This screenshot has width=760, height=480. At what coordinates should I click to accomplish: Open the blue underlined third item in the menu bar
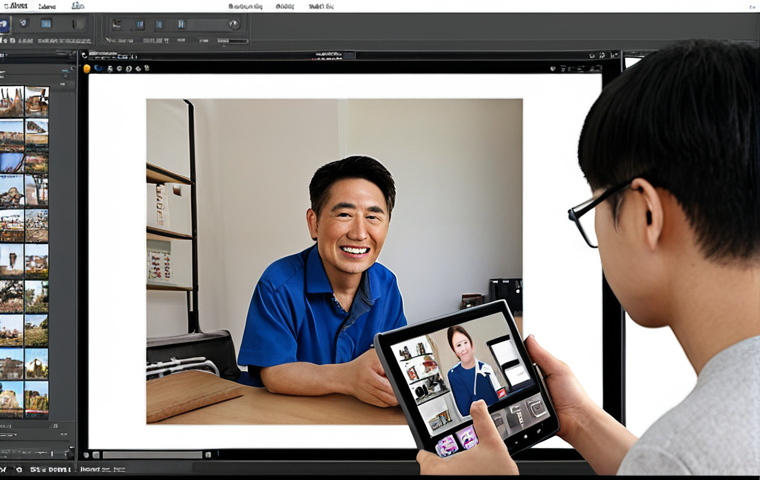point(78,6)
